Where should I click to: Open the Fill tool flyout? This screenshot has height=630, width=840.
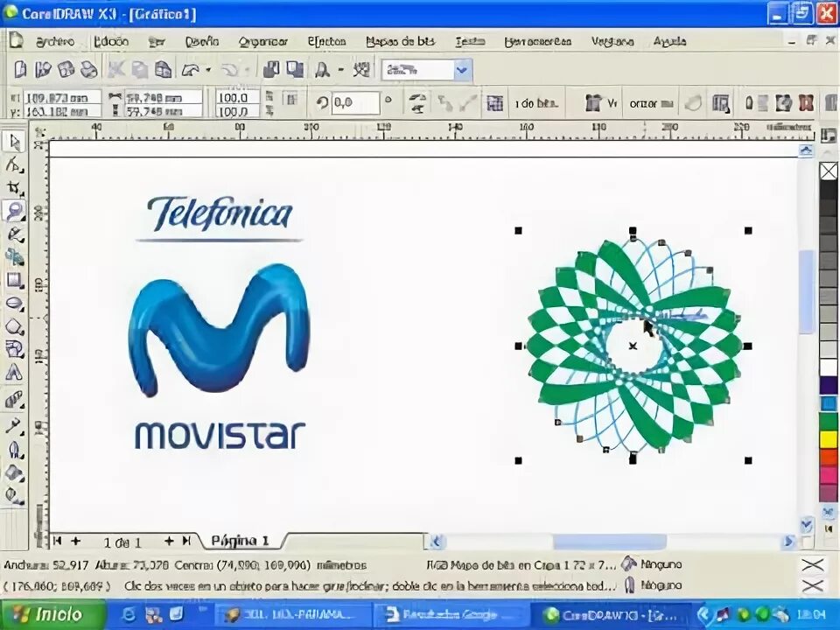pyautogui.click(x=14, y=473)
